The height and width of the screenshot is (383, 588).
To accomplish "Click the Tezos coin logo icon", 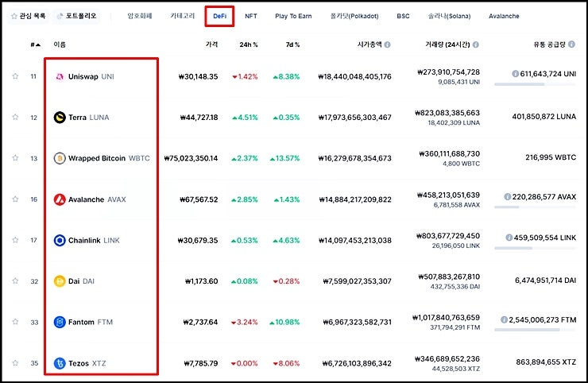I will 60,363.
